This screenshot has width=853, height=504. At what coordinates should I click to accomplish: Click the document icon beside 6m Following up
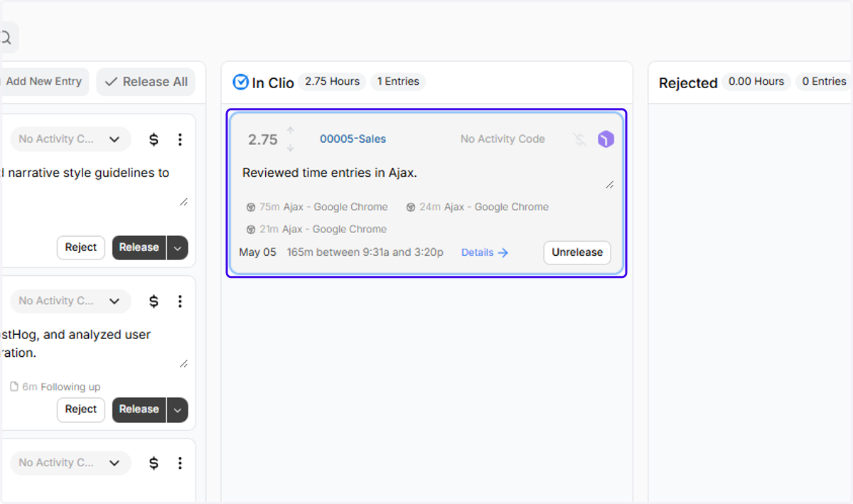point(14,387)
